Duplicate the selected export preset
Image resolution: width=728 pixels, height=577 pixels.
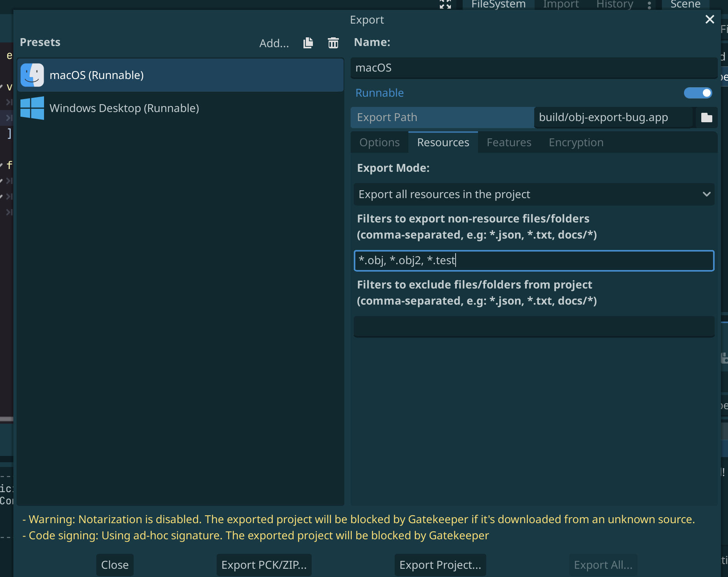click(x=308, y=43)
